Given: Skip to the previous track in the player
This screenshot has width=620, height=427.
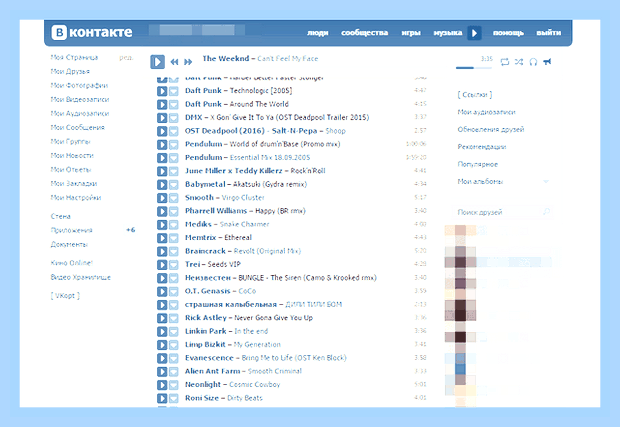Looking at the screenshot, I should point(174,62).
